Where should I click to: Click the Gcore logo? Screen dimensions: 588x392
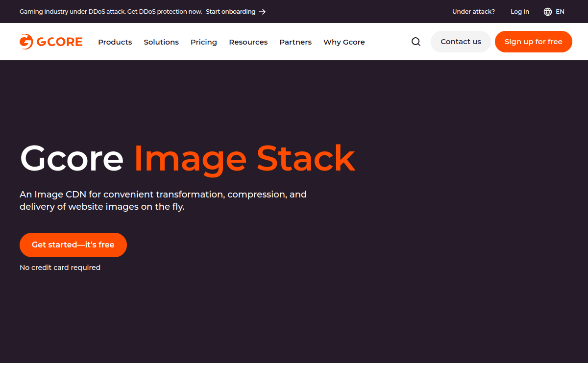[x=51, y=42]
